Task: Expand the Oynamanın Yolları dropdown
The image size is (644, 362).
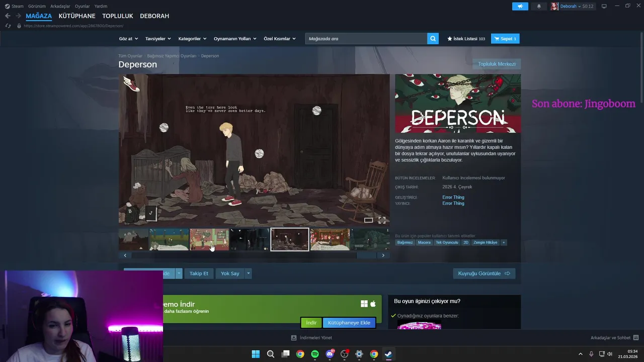Action: tap(235, 39)
